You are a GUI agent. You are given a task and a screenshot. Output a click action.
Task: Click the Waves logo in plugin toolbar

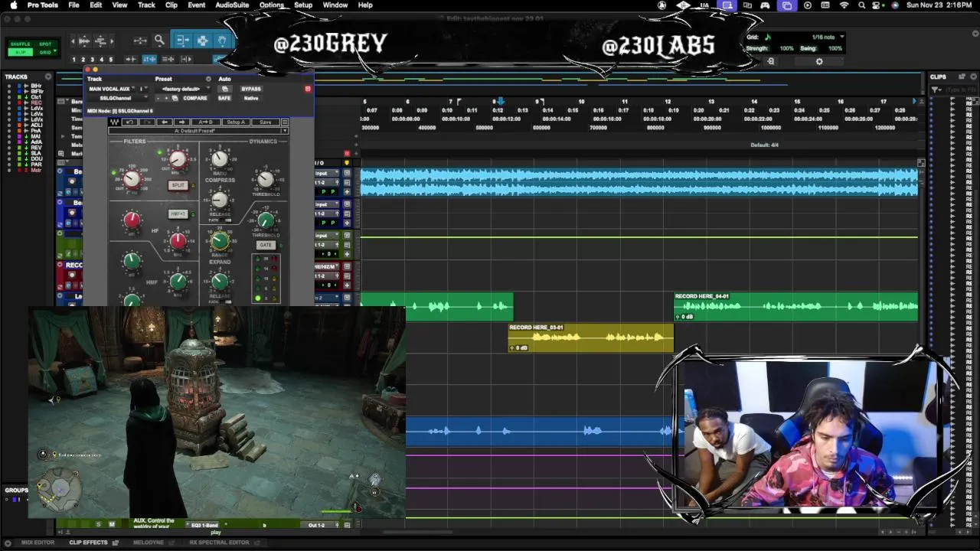click(x=114, y=122)
